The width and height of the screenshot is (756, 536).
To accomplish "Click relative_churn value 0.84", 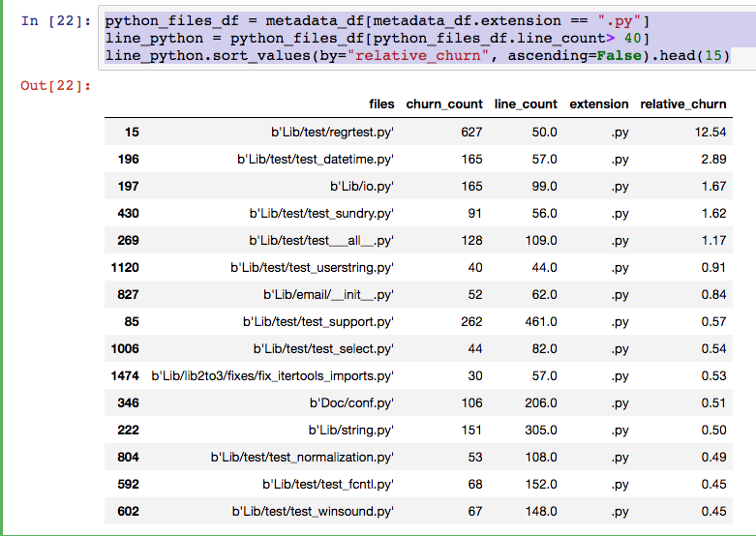I will pos(713,294).
